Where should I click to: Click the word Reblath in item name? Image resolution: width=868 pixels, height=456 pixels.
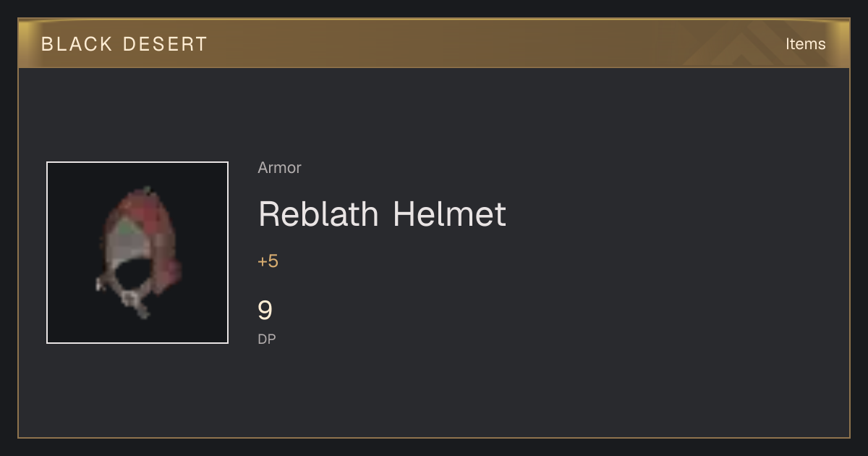(318, 214)
